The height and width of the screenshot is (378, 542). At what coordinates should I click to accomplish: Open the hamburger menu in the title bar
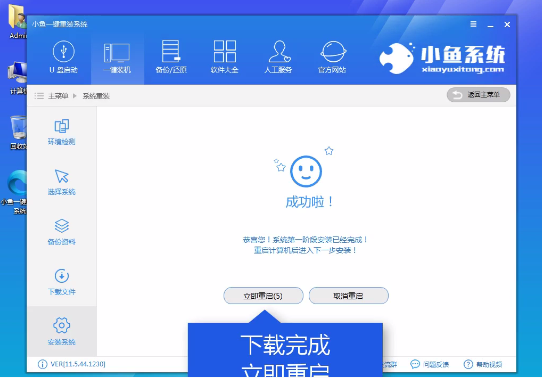point(473,24)
